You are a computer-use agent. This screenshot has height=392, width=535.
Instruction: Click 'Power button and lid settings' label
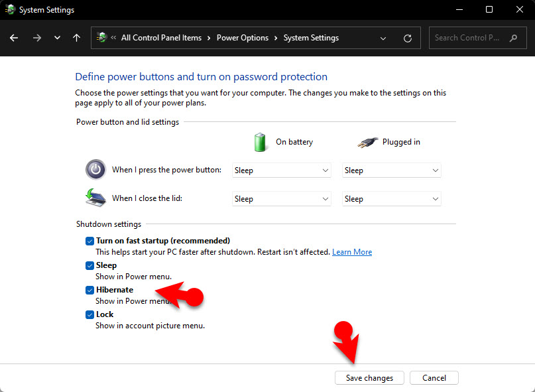tap(127, 122)
